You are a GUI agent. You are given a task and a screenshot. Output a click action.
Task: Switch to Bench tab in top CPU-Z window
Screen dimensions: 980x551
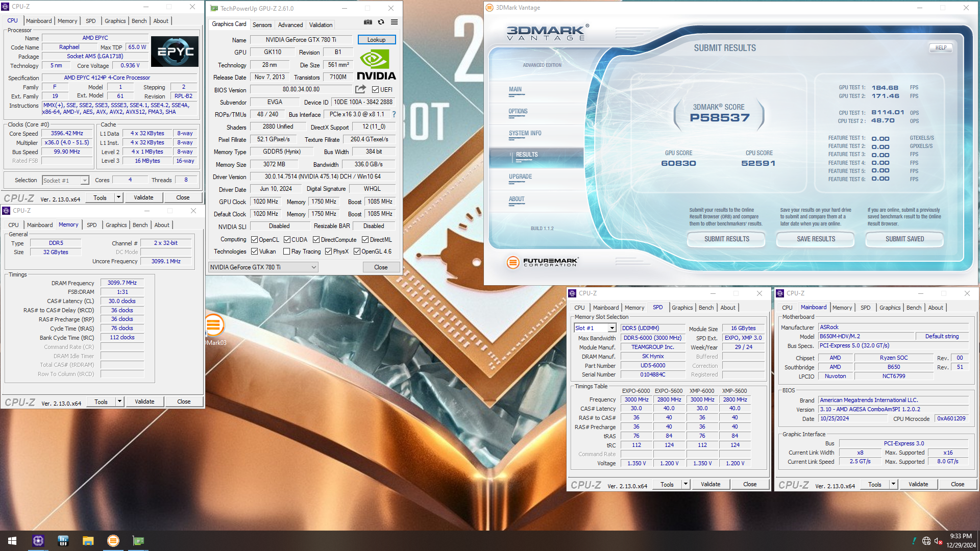tap(139, 21)
